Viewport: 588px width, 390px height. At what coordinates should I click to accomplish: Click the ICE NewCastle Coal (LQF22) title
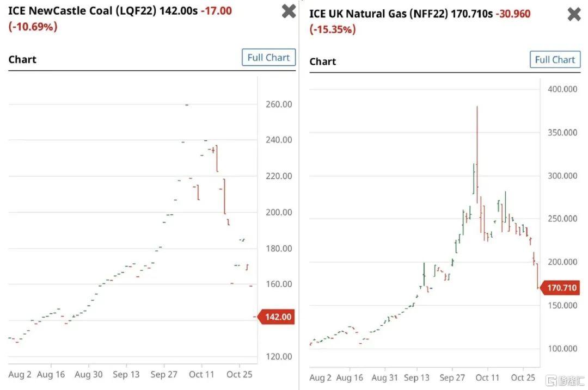(81, 10)
